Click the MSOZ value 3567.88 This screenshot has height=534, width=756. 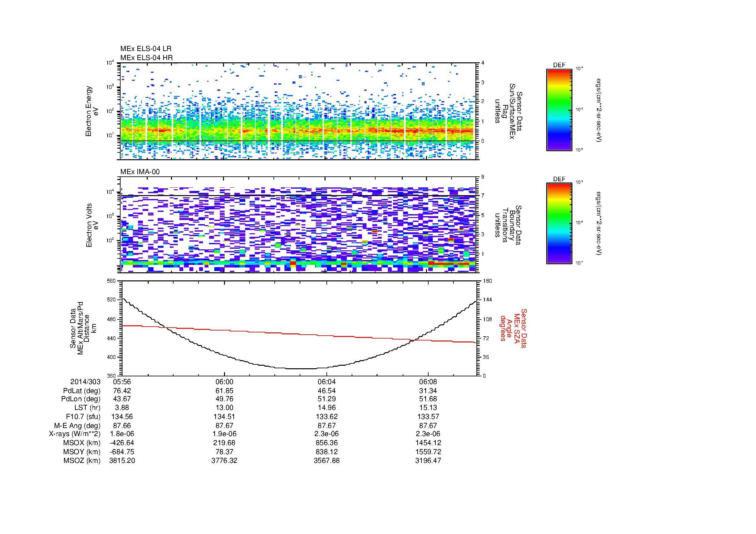click(x=326, y=461)
